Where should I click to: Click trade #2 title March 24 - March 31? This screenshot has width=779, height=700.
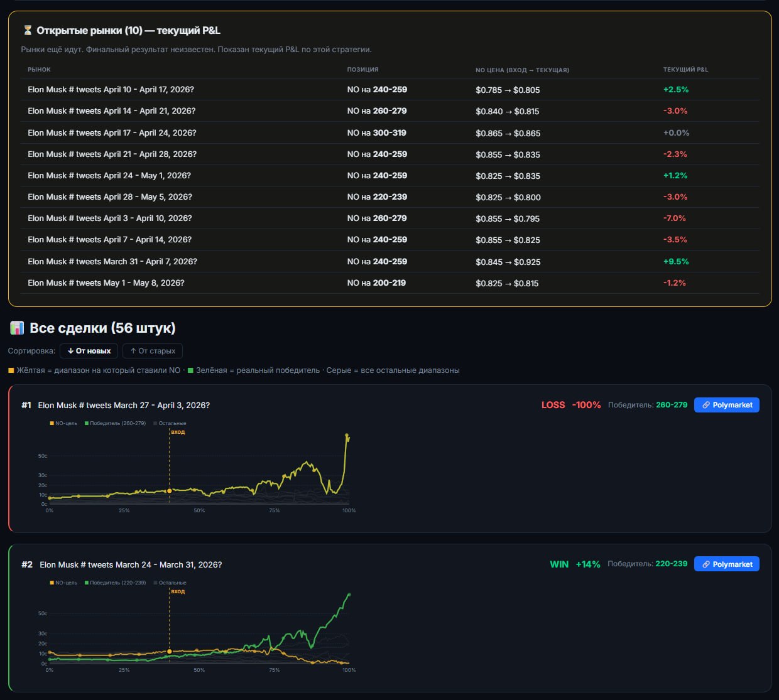131,564
